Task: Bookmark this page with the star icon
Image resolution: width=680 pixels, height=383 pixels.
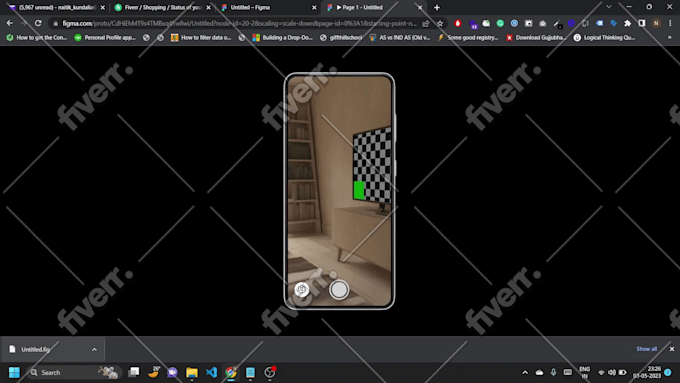Action: [440, 23]
